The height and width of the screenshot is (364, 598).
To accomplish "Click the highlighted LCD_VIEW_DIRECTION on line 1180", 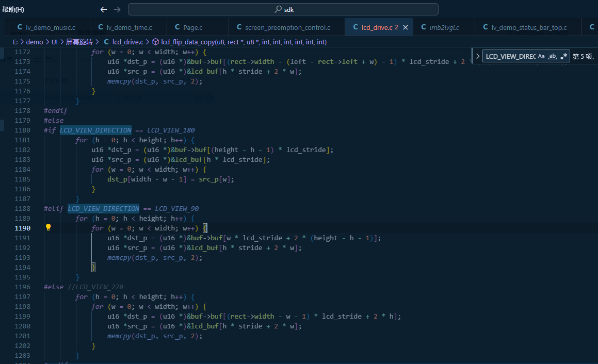I will click(96, 130).
